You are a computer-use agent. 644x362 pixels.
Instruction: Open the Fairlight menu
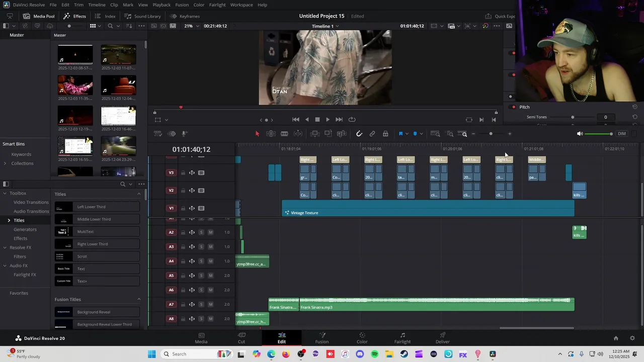pos(217,5)
